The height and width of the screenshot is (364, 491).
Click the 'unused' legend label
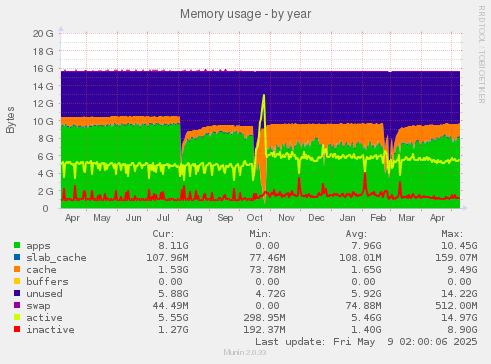44,294
